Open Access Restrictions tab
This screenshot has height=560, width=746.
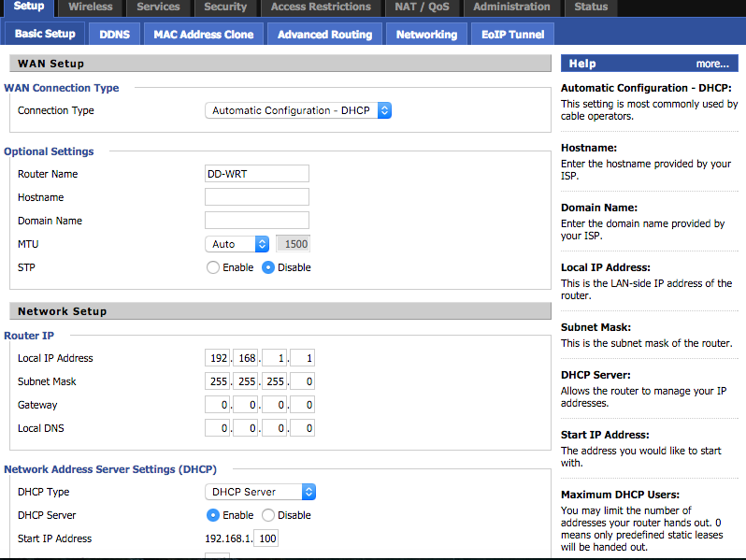[321, 7]
